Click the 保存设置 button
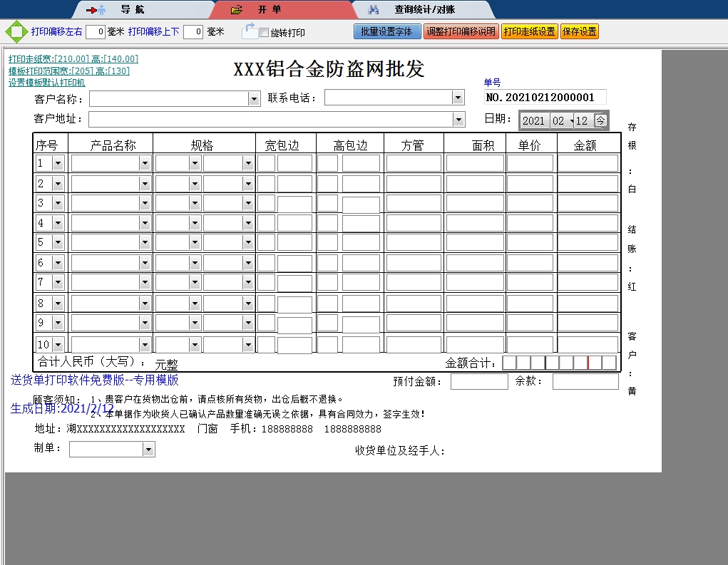This screenshot has width=728, height=565. (580, 31)
